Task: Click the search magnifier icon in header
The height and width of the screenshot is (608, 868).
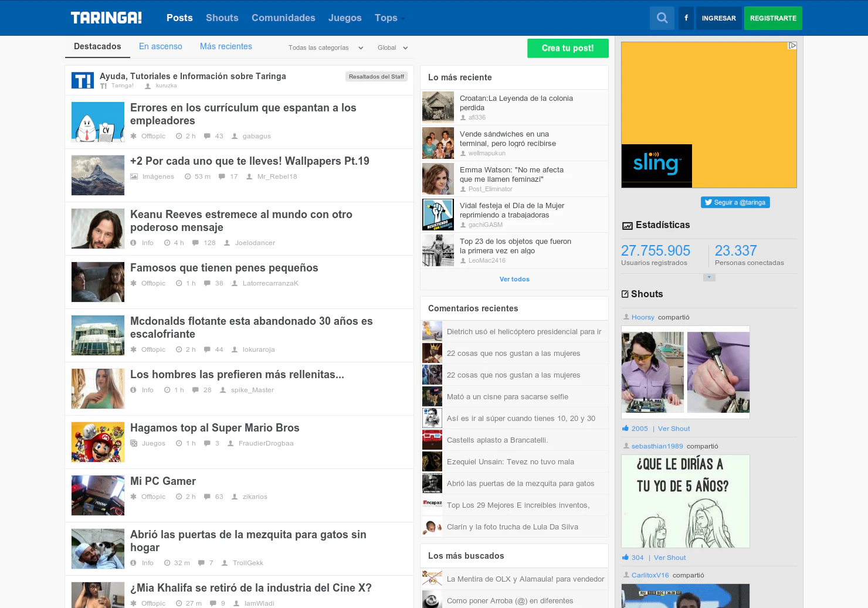Action: (x=662, y=18)
